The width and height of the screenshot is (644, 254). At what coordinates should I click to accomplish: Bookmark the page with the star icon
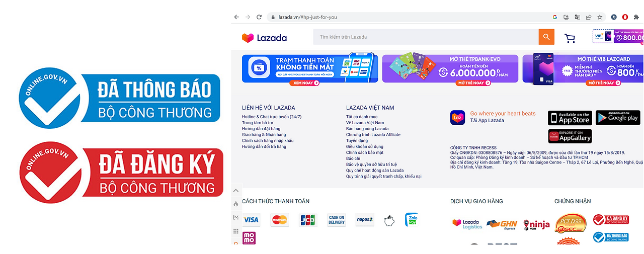(x=600, y=17)
